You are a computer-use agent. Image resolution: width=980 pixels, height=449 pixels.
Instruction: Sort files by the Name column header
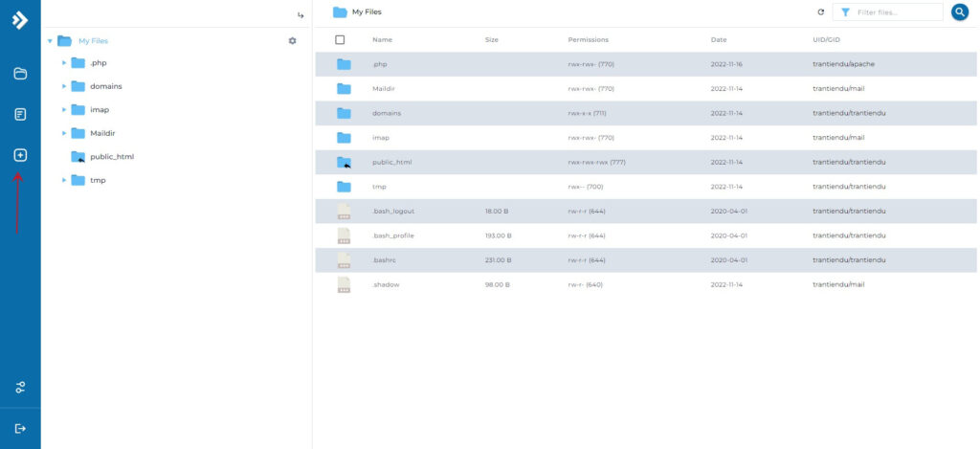383,39
